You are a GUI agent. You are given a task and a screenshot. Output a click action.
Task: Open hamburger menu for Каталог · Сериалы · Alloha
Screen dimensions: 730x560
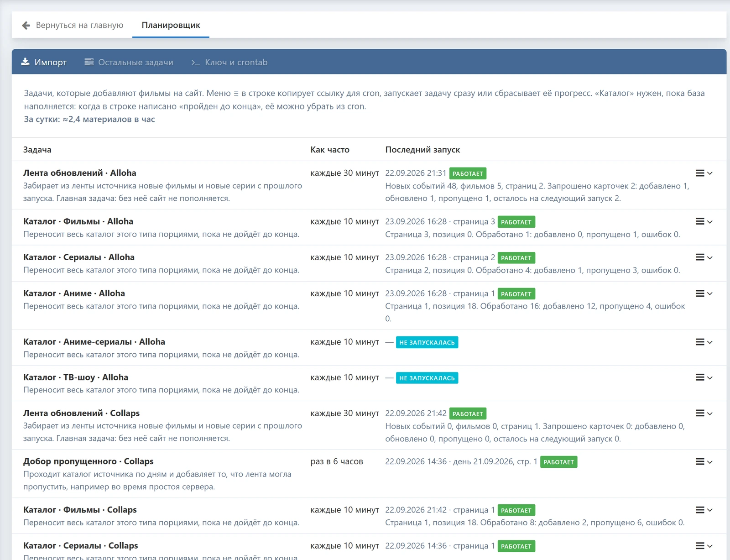704,257
